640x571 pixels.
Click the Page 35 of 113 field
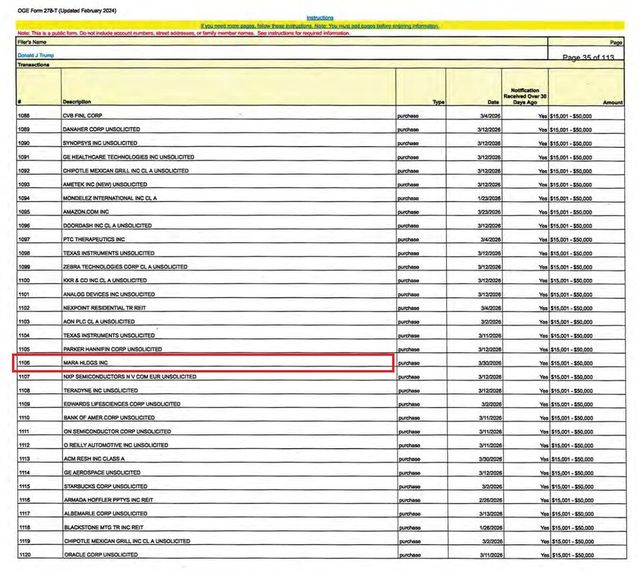click(x=588, y=57)
